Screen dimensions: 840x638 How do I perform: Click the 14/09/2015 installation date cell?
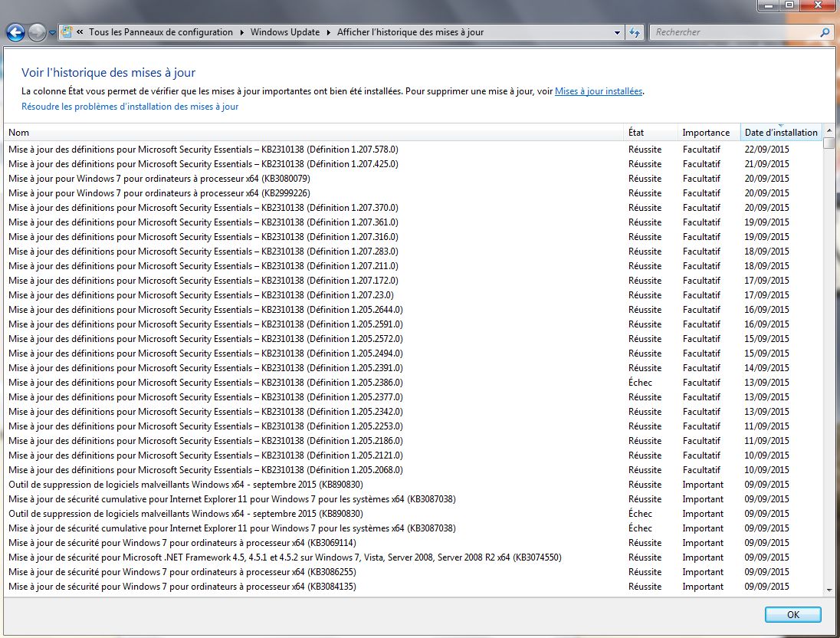pos(766,368)
